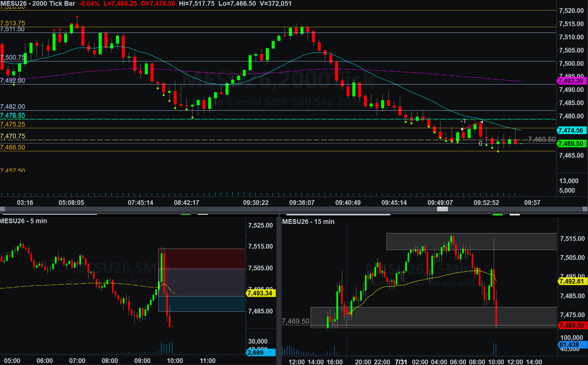Click the -0.04% change value in header

[x=89, y=4]
